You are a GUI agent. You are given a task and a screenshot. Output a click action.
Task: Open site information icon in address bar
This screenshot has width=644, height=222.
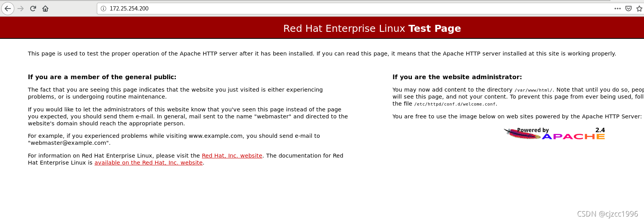(x=103, y=9)
